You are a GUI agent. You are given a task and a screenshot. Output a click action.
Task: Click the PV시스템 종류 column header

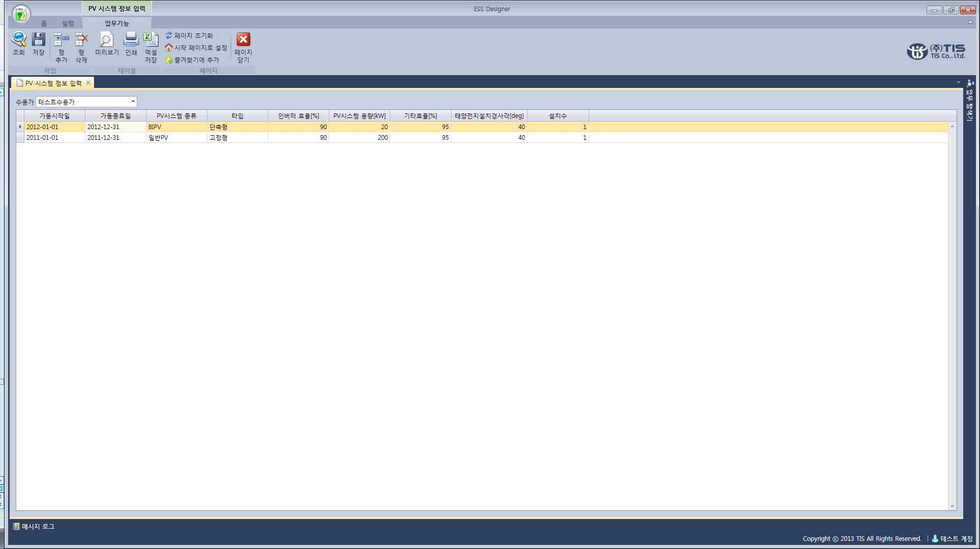[x=176, y=116]
